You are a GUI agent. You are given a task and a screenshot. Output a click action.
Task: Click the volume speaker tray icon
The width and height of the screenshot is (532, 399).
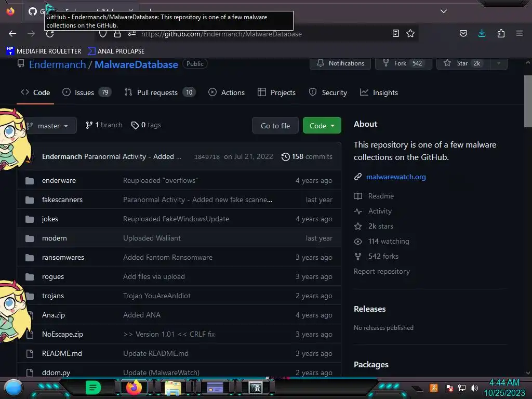[474, 388]
